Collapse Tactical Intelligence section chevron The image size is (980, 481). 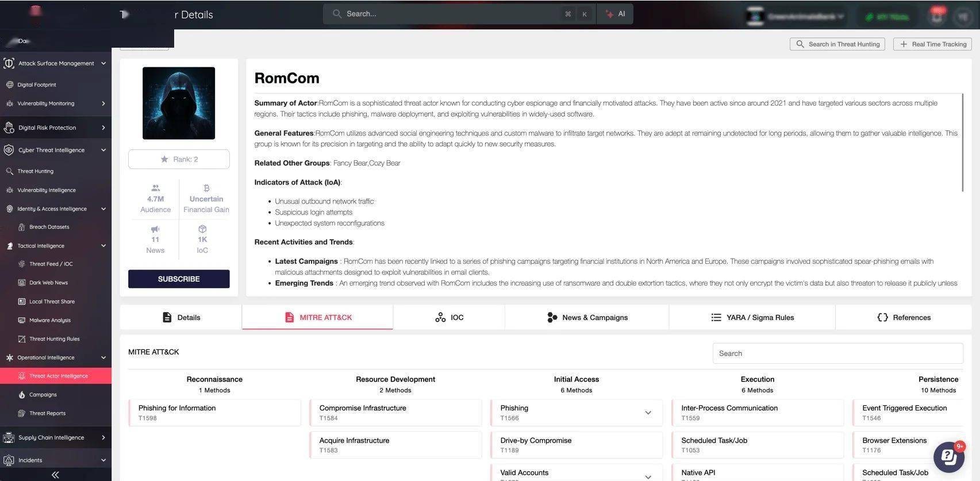click(103, 246)
